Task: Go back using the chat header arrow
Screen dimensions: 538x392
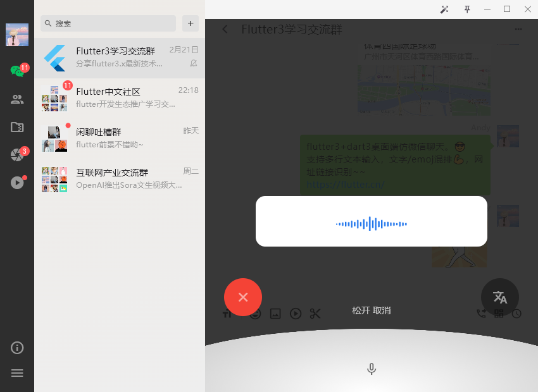Action: click(x=225, y=29)
